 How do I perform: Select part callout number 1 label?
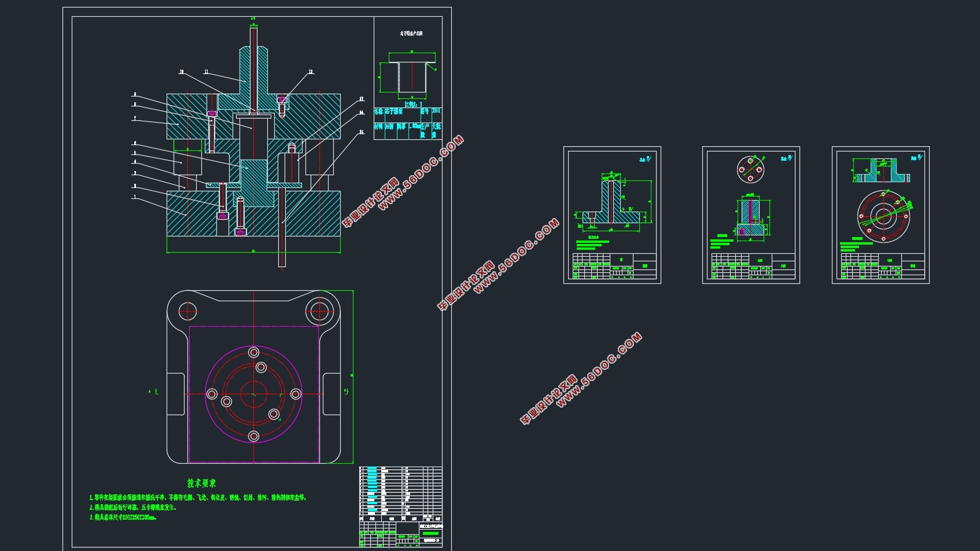135,197
